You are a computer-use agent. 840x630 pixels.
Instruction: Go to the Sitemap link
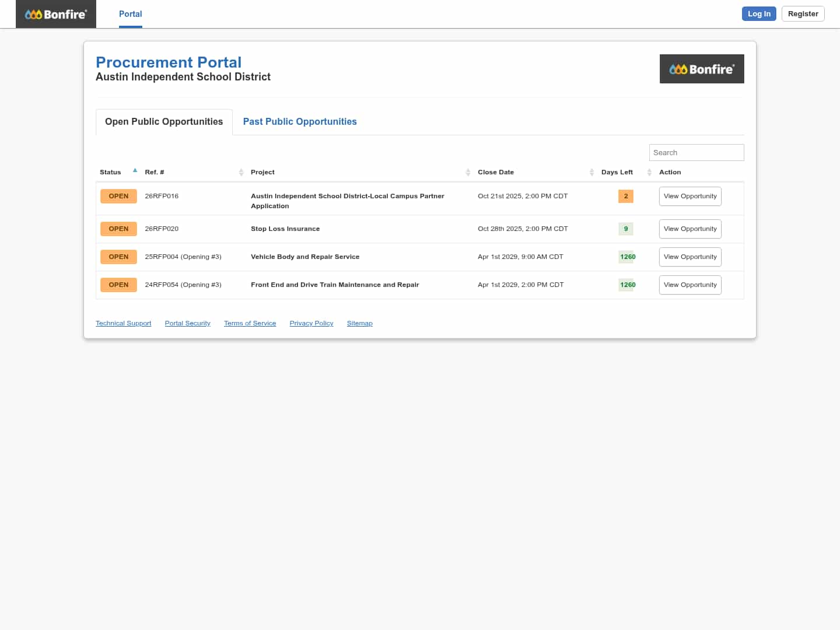click(359, 323)
